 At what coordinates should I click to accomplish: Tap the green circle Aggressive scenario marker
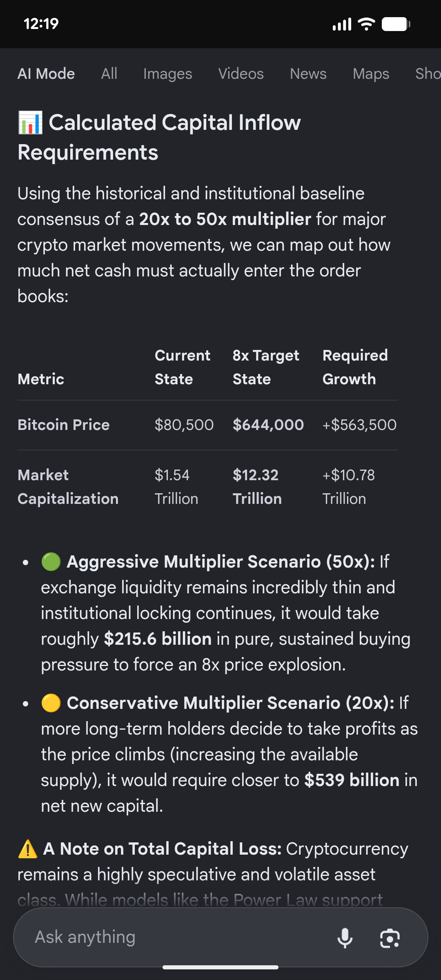coord(51,562)
